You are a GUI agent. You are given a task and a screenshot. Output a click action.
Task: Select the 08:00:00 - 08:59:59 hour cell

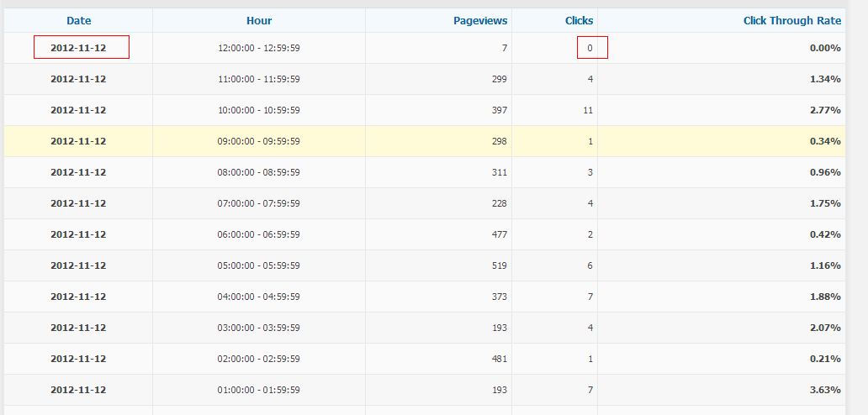coord(259,172)
